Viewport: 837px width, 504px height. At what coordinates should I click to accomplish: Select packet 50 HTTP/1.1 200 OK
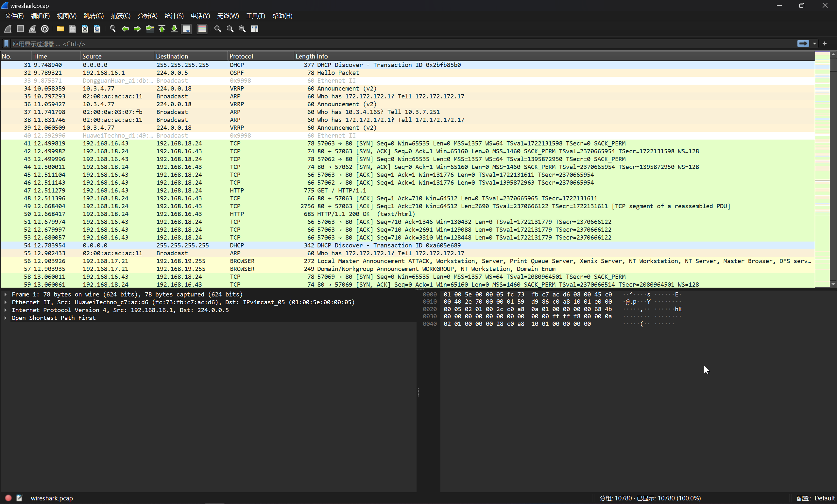click(x=407, y=214)
